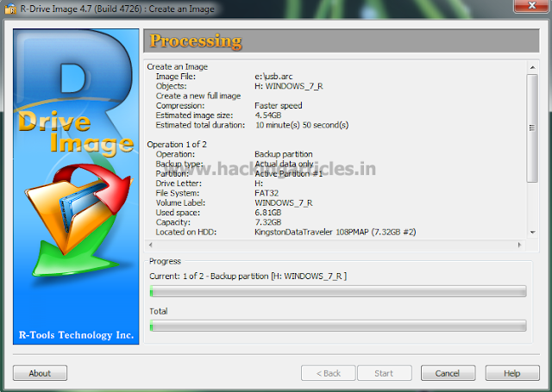The width and height of the screenshot is (552, 392).
Task: Click the '10 minute(s) 50 second(s)' duration
Action: click(302, 125)
